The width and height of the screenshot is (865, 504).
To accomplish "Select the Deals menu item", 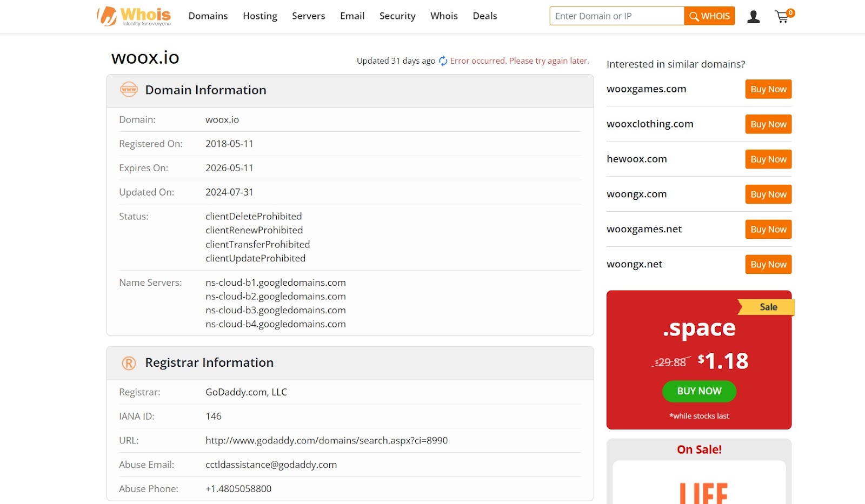I will (x=484, y=16).
